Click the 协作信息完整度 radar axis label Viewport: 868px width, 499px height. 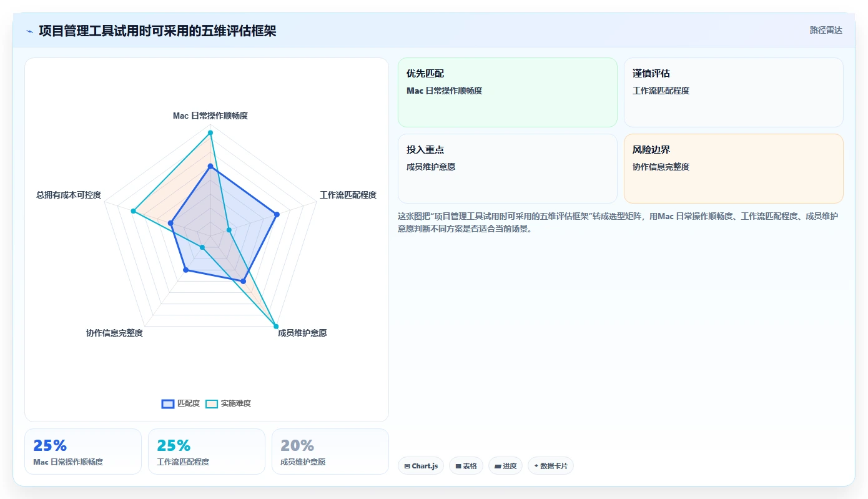click(x=114, y=333)
